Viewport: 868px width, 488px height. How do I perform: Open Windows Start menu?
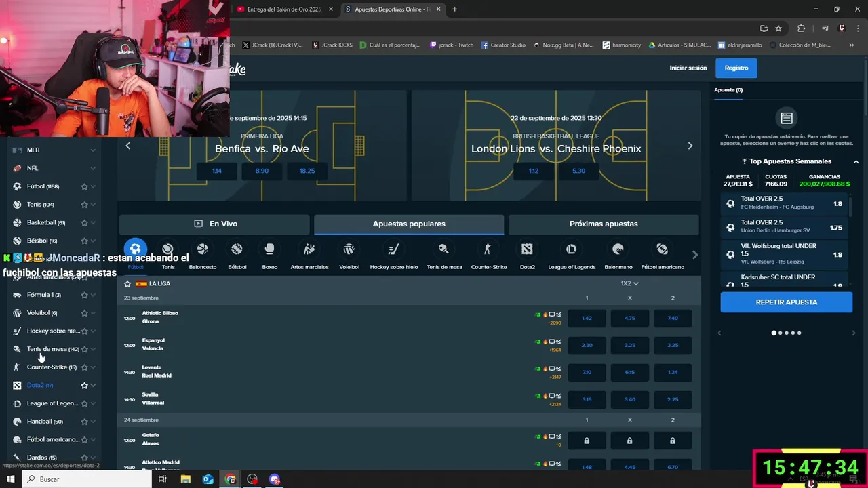tap(11, 479)
